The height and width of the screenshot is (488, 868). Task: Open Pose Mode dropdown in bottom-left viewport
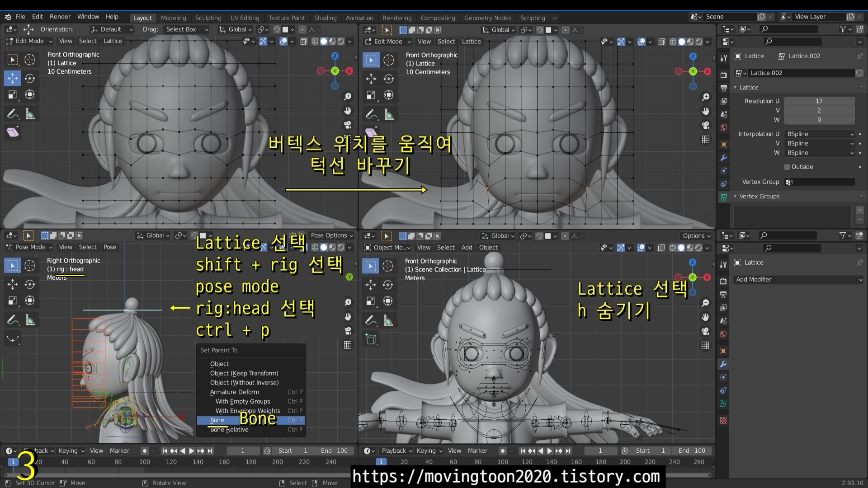tap(29, 247)
